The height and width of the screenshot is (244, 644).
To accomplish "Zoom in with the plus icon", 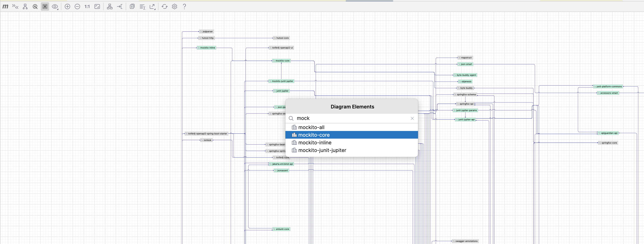I will (67, 6).
